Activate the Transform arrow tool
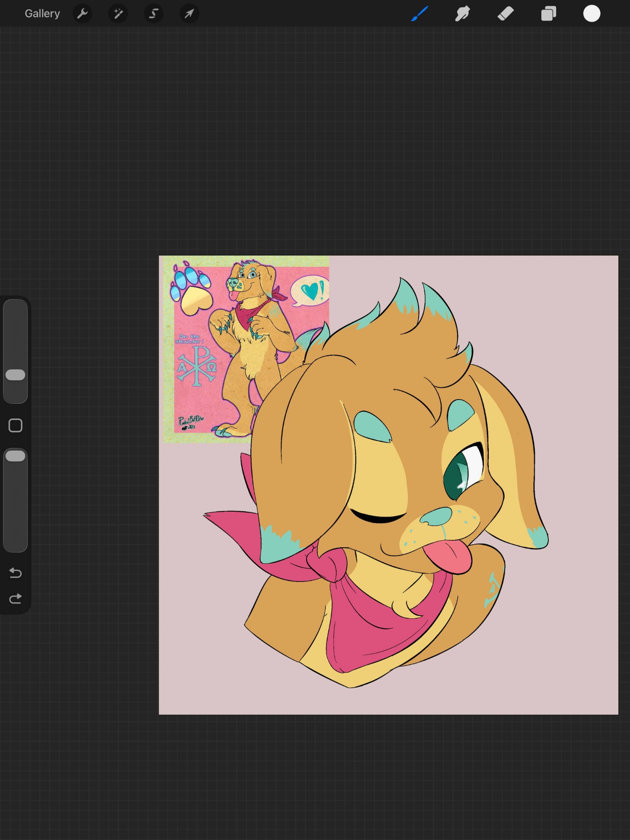Screen dimensions: 630x840 (x=189, y=14)
